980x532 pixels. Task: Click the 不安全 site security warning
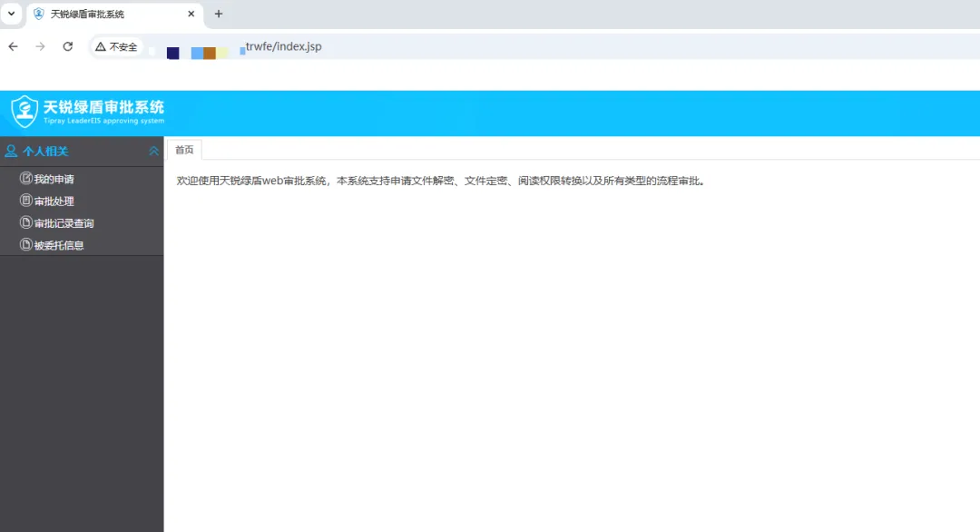click(x=116, y=47)
